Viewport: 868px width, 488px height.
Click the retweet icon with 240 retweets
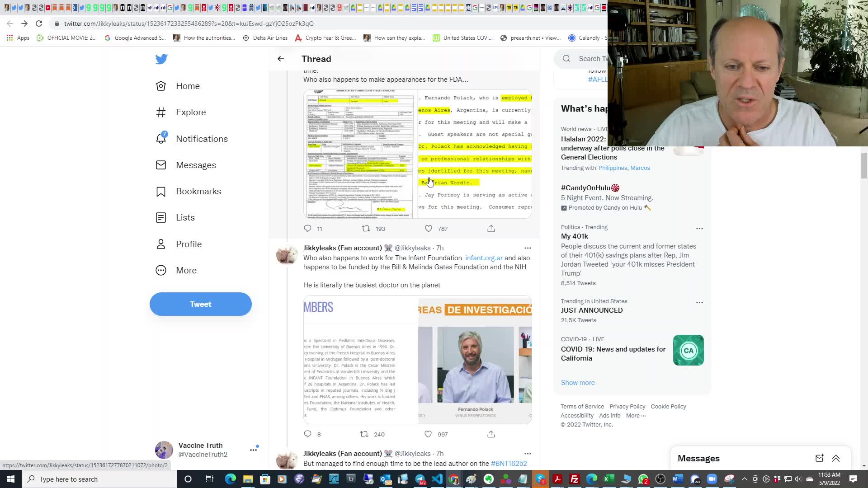coord(364,434)
